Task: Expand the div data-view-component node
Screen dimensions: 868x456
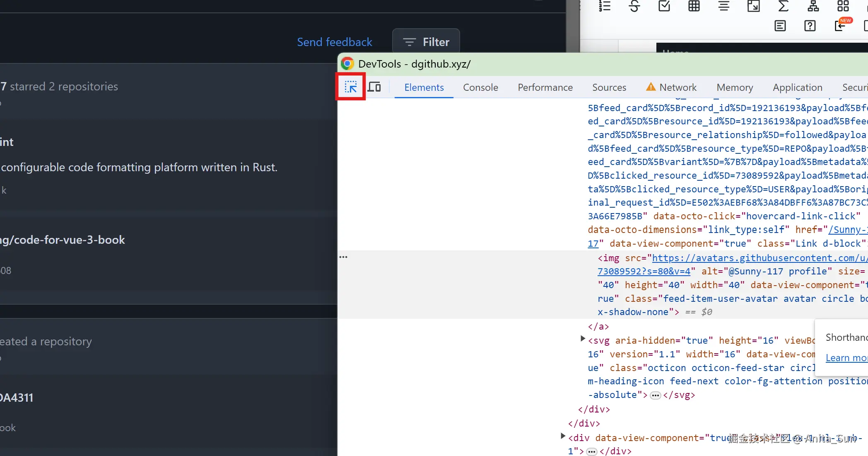Action: [x=563, y=436]
